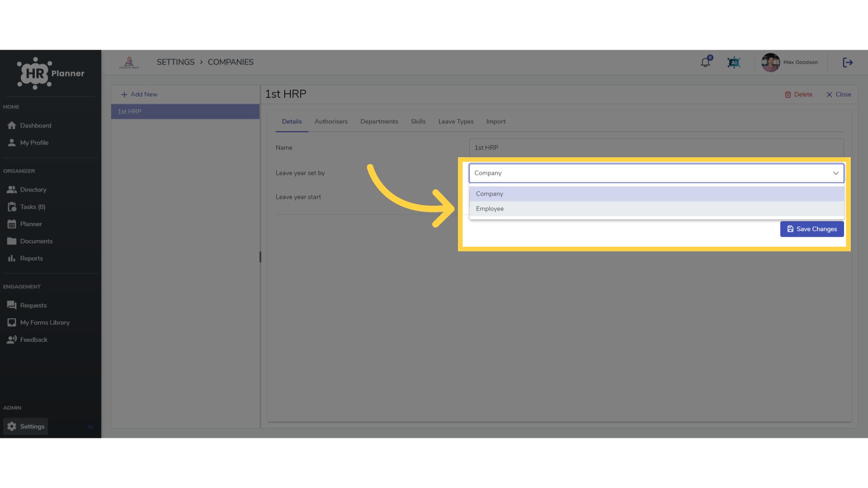
Task: Open Documents in sidebar
Action: [x=30, y=241]
